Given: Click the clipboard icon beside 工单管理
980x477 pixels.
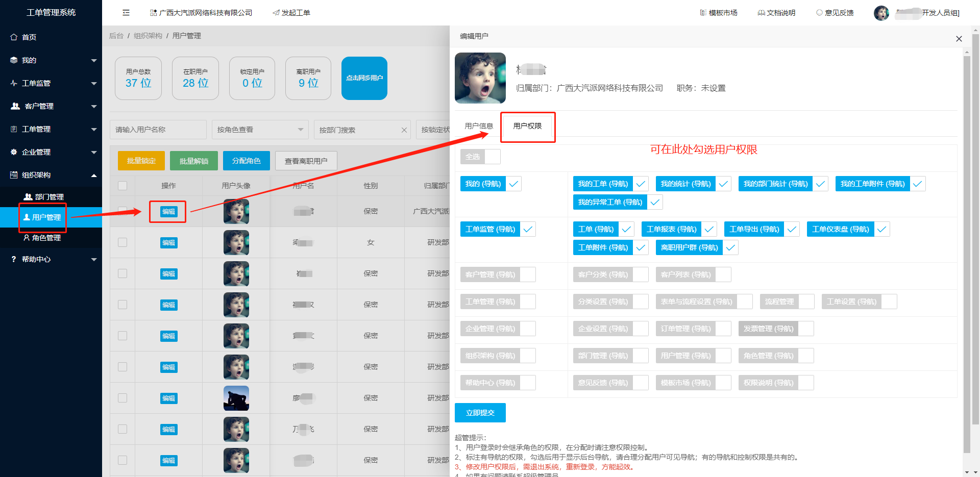Looking at the screenshot, I should tap(14, 129).
